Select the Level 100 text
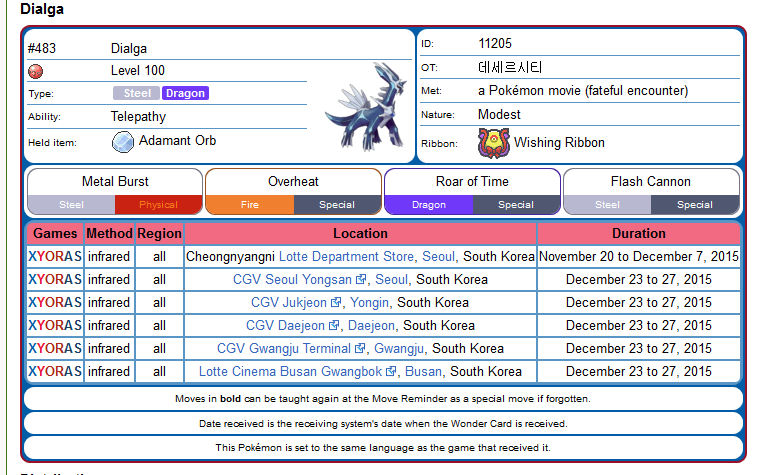The image size is (759, 475). (137, 71)
